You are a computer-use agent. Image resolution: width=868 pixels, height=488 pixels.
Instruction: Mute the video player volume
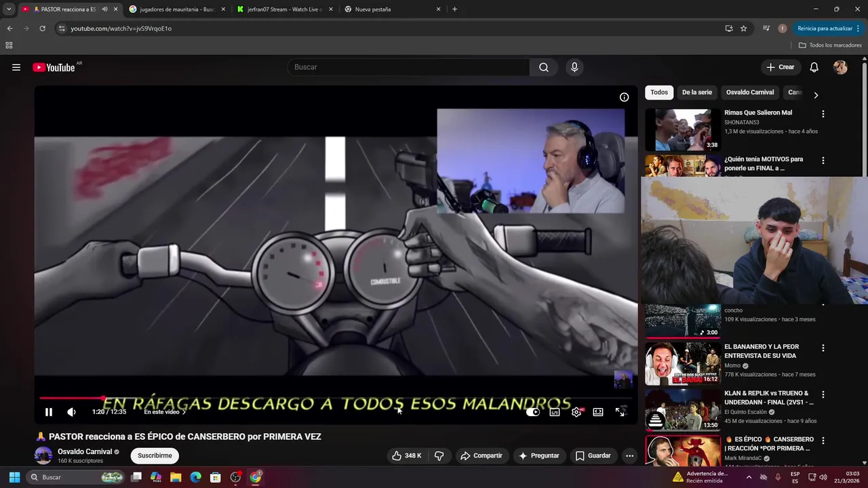point(71,412)
